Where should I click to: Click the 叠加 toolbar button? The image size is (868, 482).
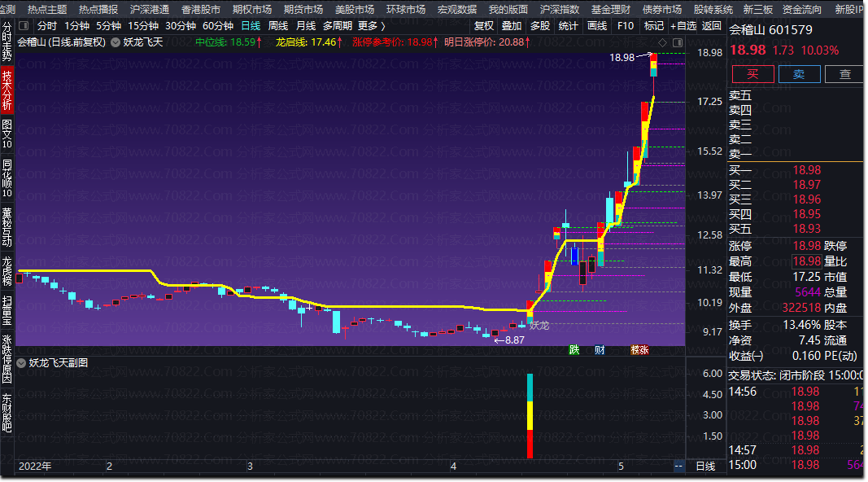tap(512, 26)
